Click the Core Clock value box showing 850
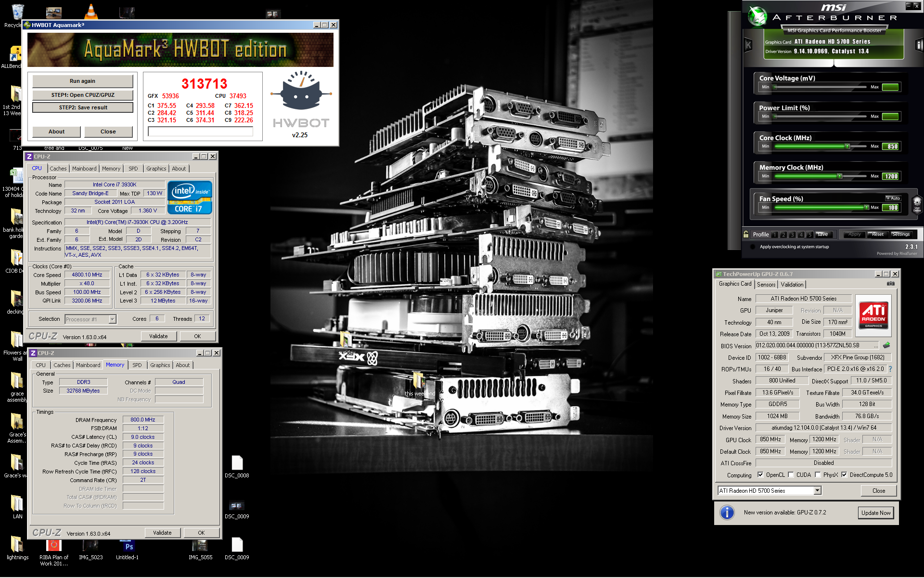Image resolution: width=924 pixels, height=578 pixels. click(890, 146)
